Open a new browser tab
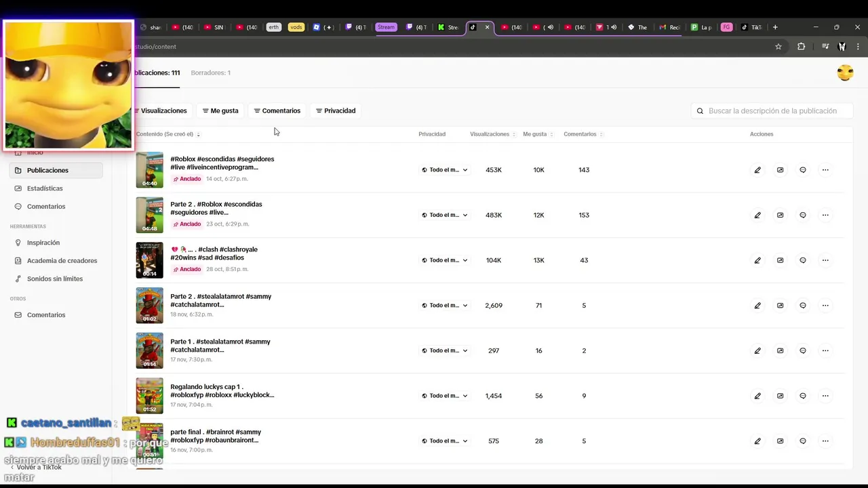Viewport: 868px width, 488px height. tap(775, 27)
